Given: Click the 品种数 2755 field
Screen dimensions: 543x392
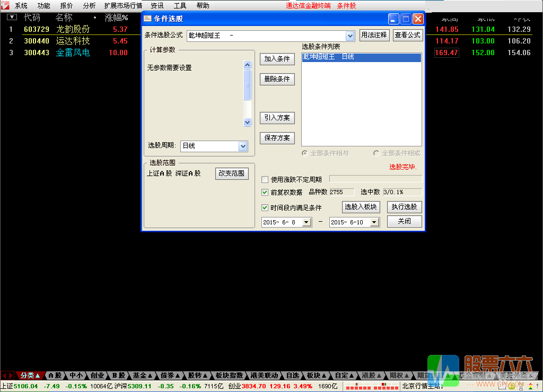Looking at the screenshot, I should (342, 192).
